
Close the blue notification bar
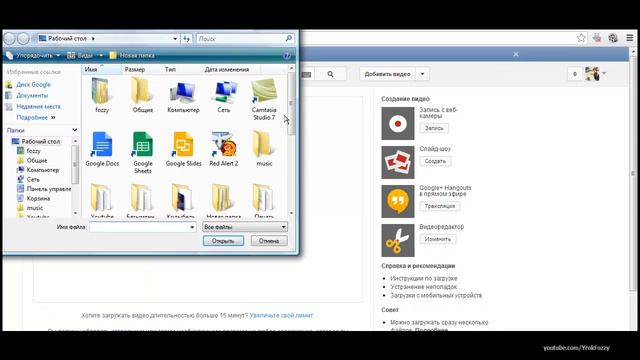pyautogui.click(x=516, y=54)
